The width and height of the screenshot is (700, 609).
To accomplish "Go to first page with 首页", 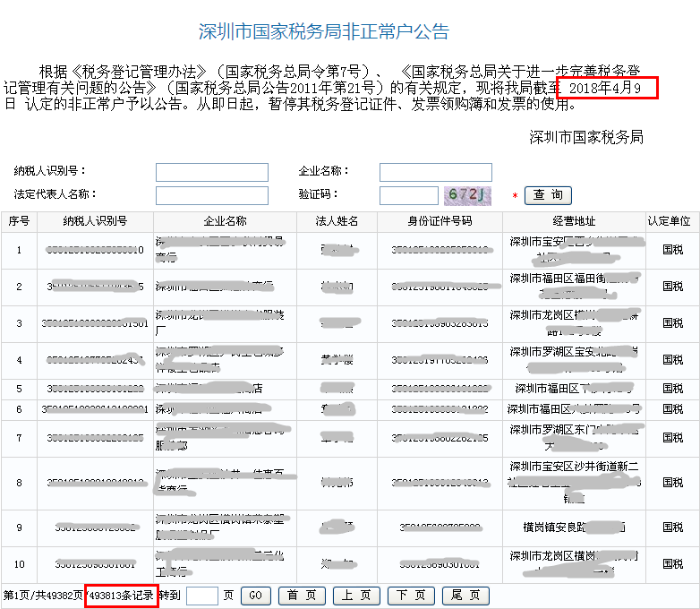I will pyautogui.click(x=302, y=596).
